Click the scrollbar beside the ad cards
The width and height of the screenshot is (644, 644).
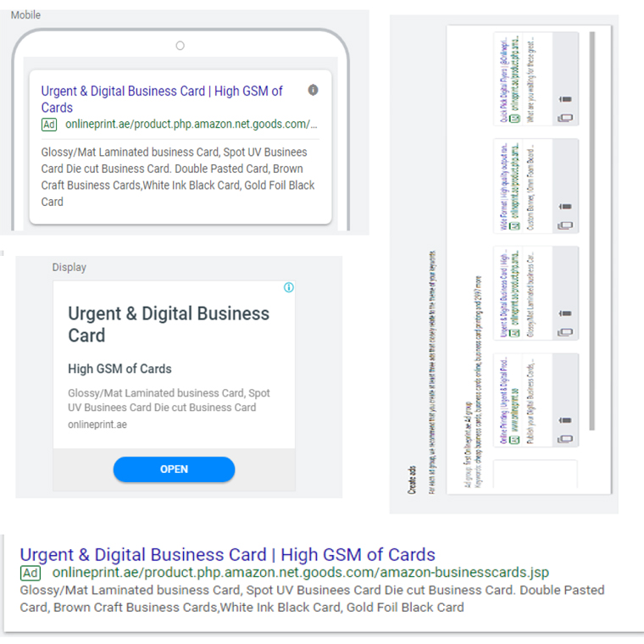click(591, 230)
